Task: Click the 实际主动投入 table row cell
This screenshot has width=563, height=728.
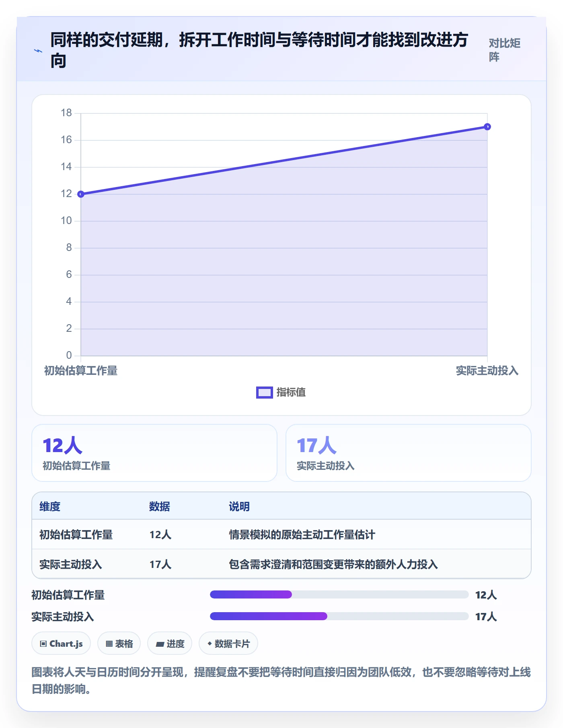Action: tap(71, 564)
